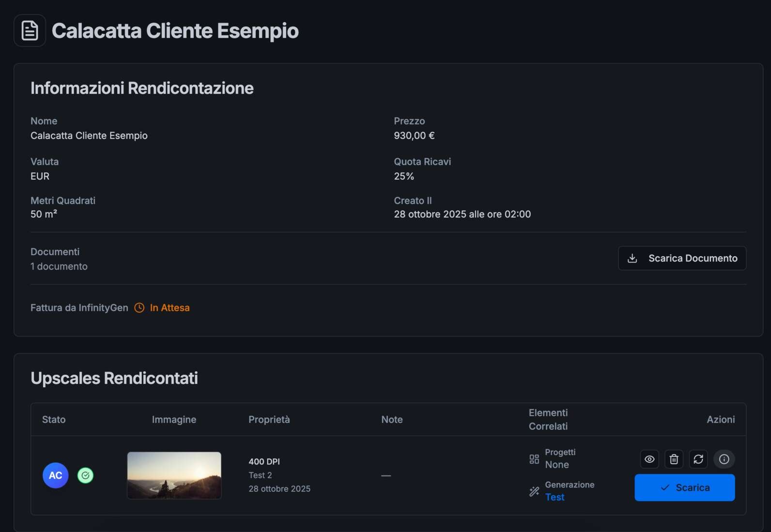Click the green checkmark status badge

click(85, 475)
